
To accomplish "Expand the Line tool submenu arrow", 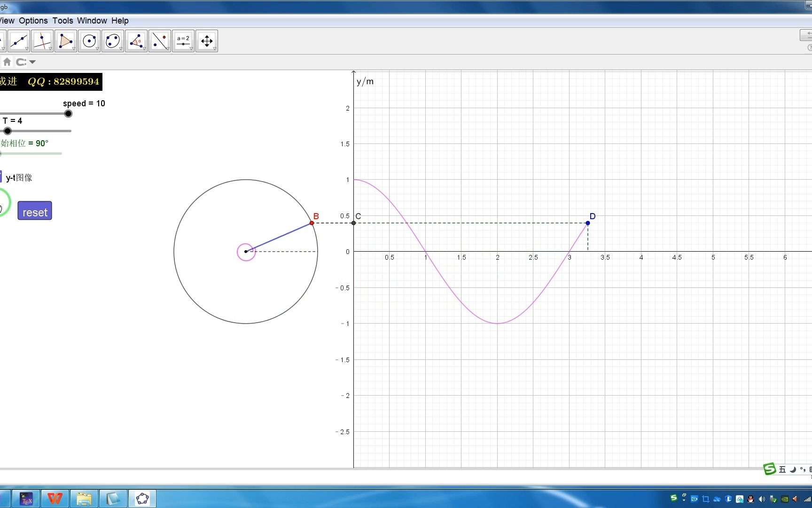I will click(27, 49).
